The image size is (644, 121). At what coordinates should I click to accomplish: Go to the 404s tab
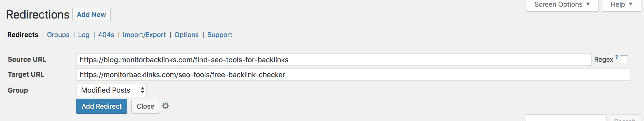coord(106,35)
